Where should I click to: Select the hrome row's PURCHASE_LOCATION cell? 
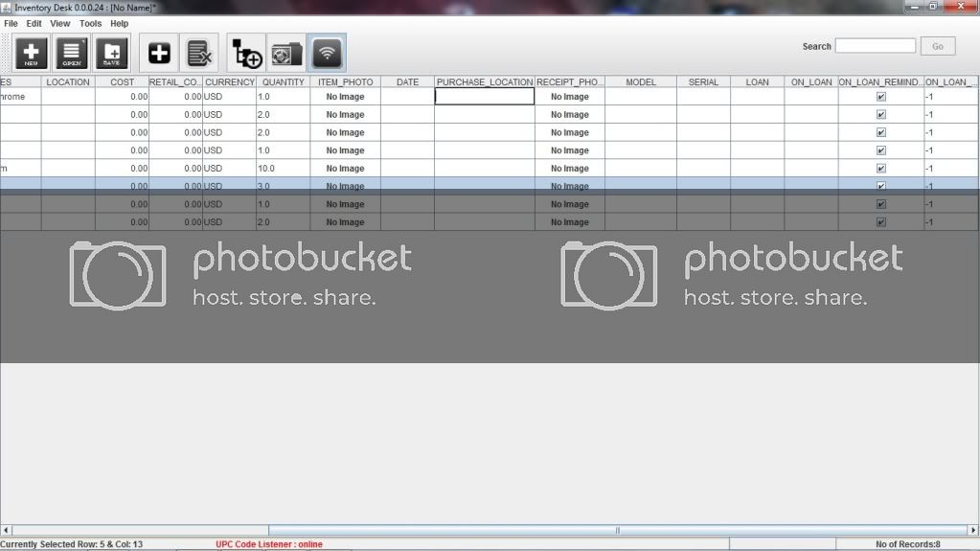click(485, 97)
